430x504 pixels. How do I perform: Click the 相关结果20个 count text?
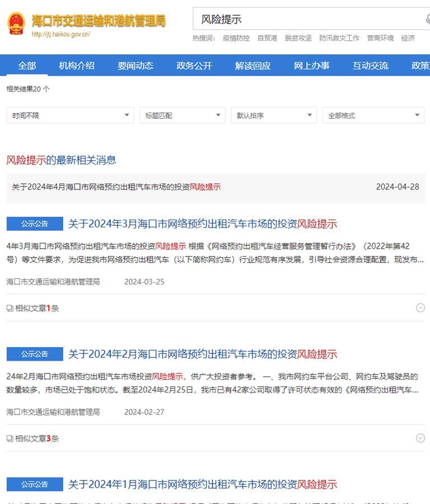tap(28, 89)
